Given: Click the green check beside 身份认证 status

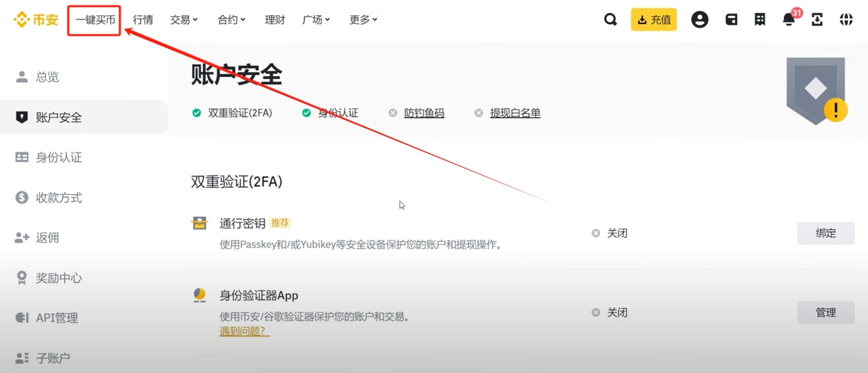Looking at the screenshot, I should pyautogui.click(x=307, y=113).
